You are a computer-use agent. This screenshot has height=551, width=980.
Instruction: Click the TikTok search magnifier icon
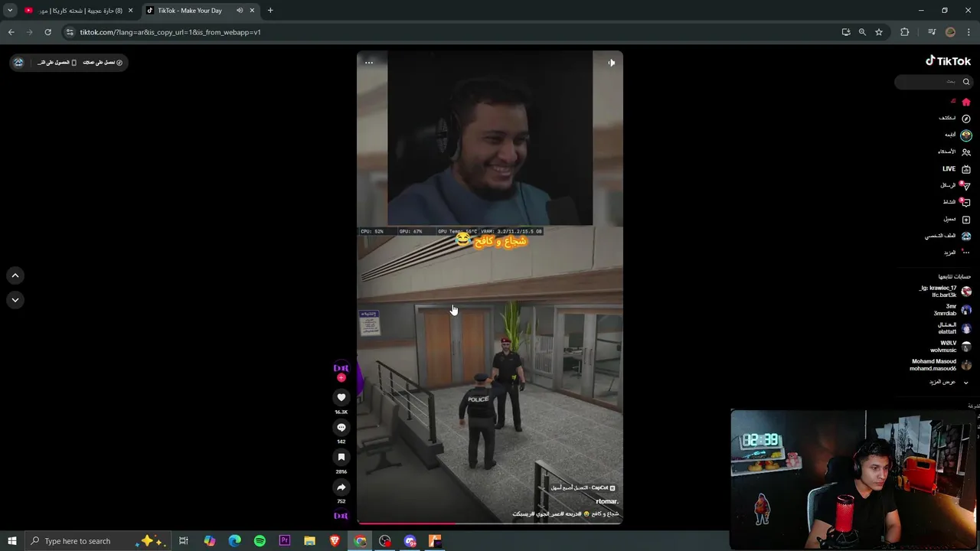[x=966, y=82]
